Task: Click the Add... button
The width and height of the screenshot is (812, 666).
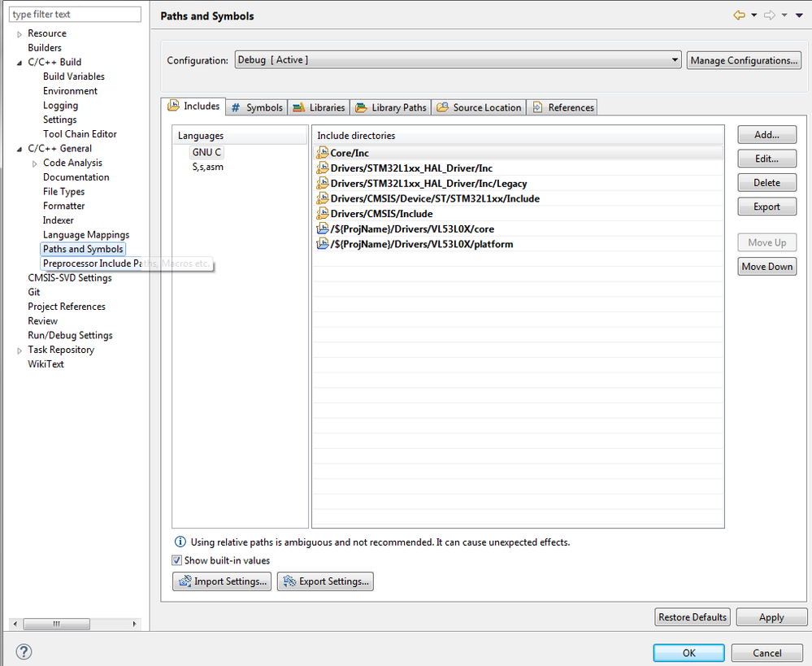Action: (767, 135)
